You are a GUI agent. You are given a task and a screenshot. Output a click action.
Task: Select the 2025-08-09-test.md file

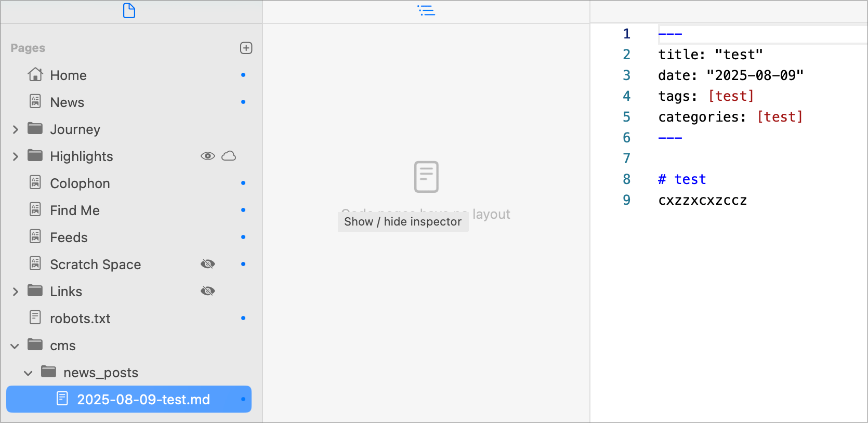143,399
